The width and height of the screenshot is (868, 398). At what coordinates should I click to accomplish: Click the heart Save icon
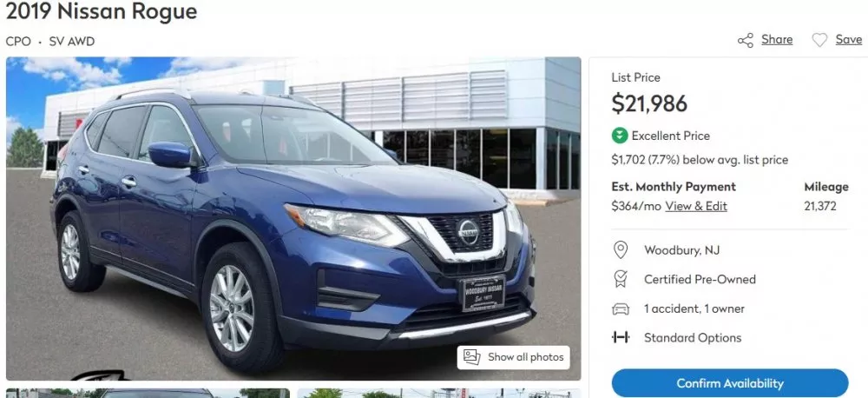click(x=819, y=40)
